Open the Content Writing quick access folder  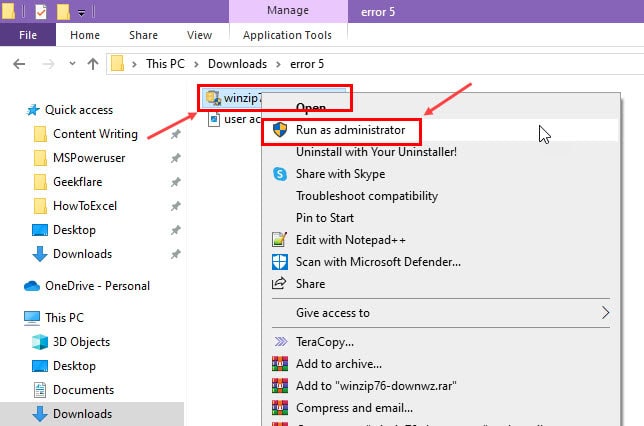(95, 134)
